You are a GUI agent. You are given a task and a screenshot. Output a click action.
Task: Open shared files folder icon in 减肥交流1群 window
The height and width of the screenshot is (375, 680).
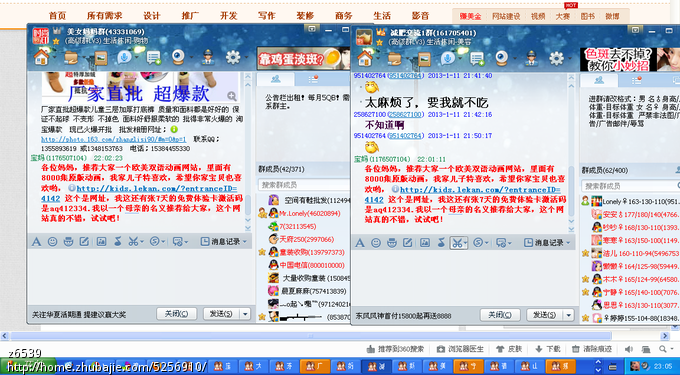coord(394,59)
